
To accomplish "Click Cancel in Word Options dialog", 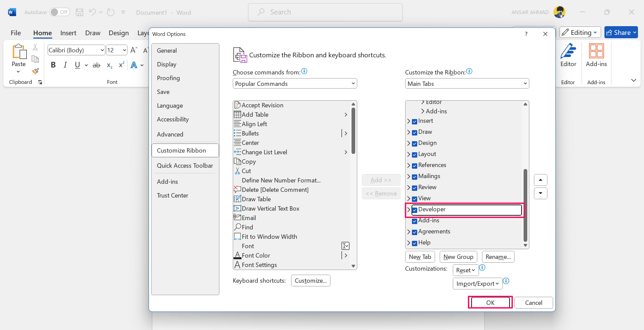I will tap(534, 302).
